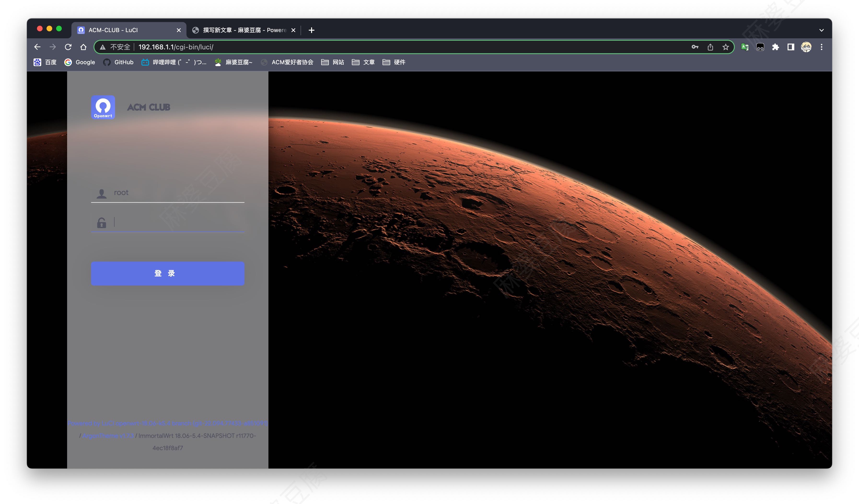Switch to the ACM-CLUB - LuCI tab
859x504 pixels.
coord(129,30)
